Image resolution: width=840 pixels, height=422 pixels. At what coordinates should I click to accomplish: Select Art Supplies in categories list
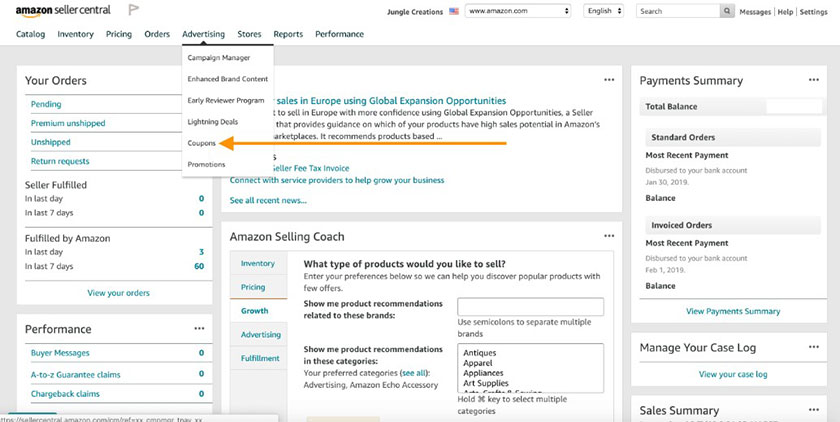486,383
